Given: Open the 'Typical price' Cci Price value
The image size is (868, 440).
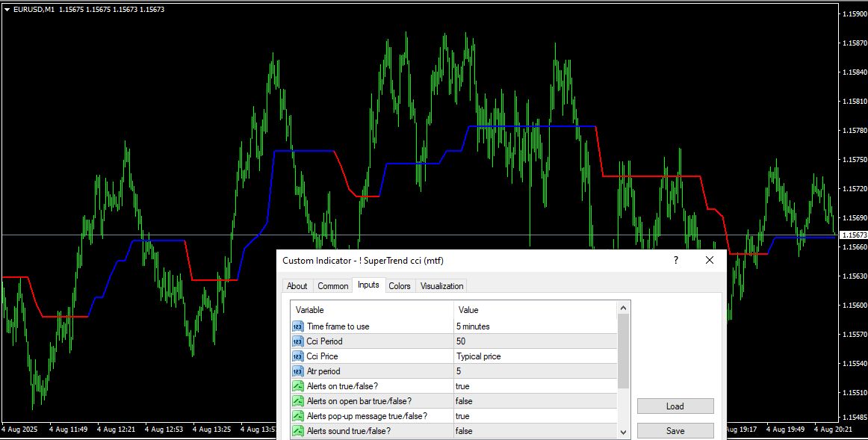Looking at the screenshot, I should click(x=478, y=356).
